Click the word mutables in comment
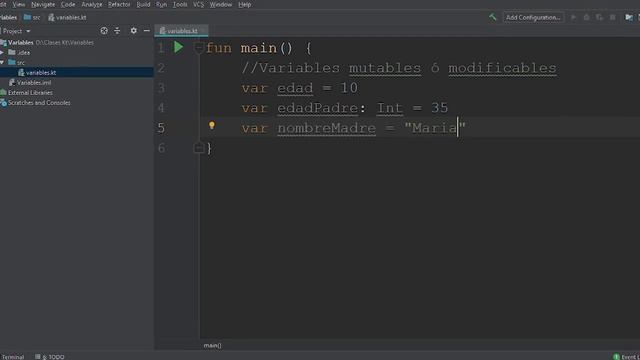 (x=385, y=68)
